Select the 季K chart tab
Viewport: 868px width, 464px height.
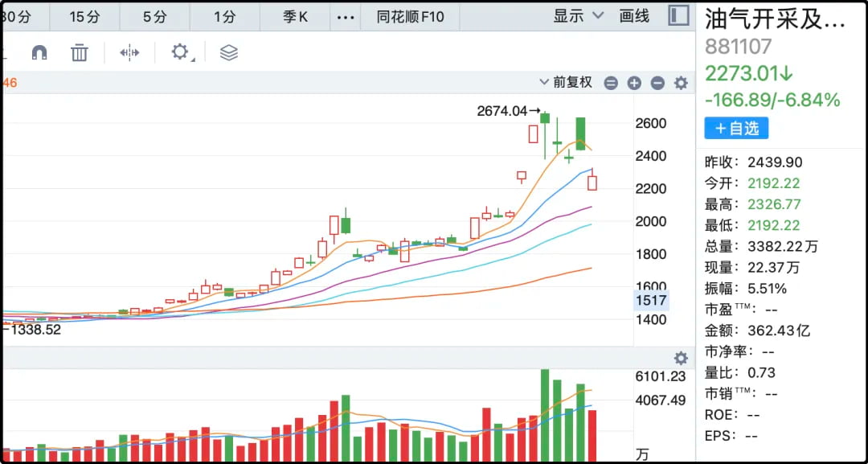[x=295, y=17]
